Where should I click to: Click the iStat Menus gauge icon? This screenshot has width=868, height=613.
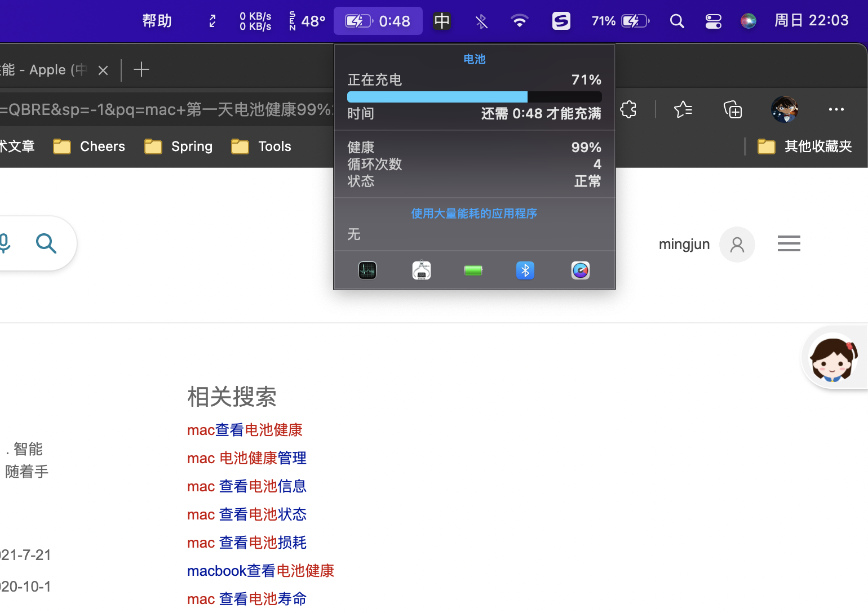pyautogui.click(x=580, y=270)
